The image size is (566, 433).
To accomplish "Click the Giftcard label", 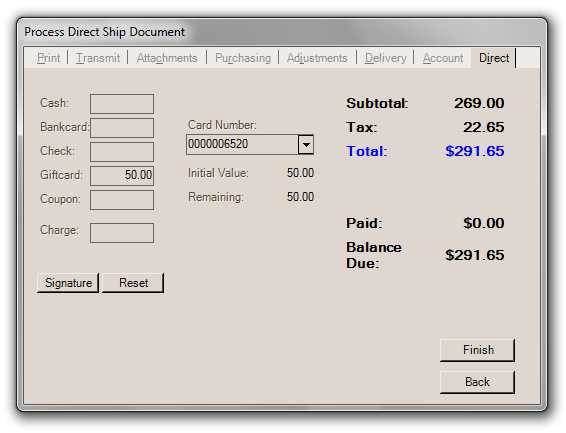I will (61, 175).
